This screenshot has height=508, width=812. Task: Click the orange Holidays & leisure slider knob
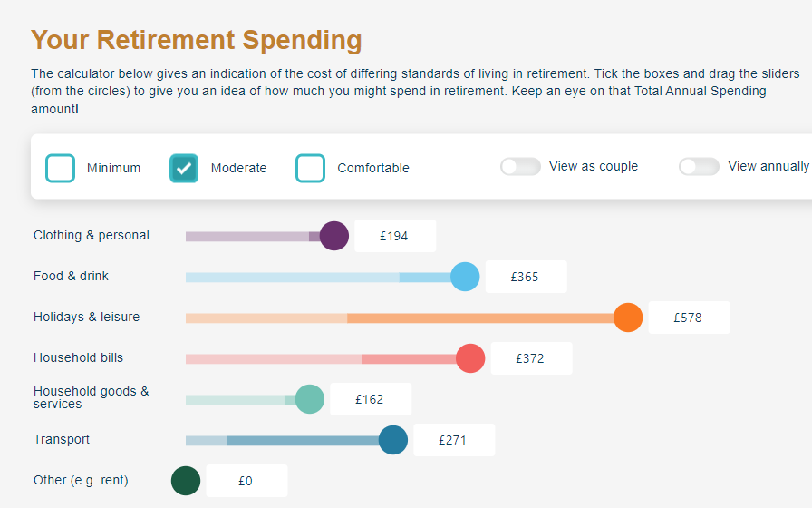(x=628, y=317)
